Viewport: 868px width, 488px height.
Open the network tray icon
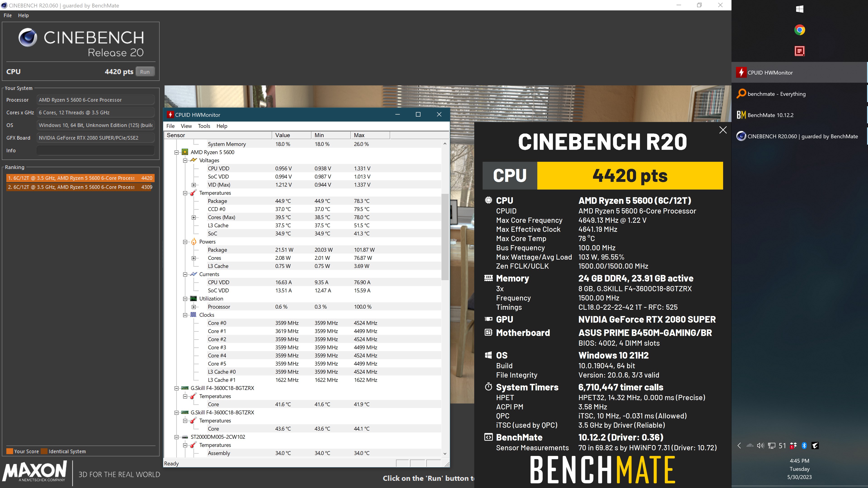(771, 446)
